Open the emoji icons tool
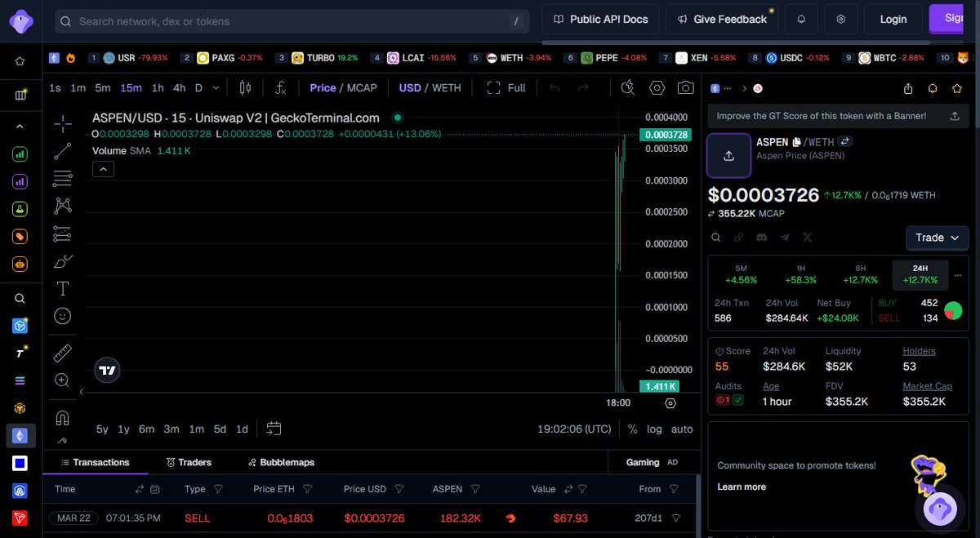Screen dimensions: 980x538 pyautogui.click(x=63, y=315)
